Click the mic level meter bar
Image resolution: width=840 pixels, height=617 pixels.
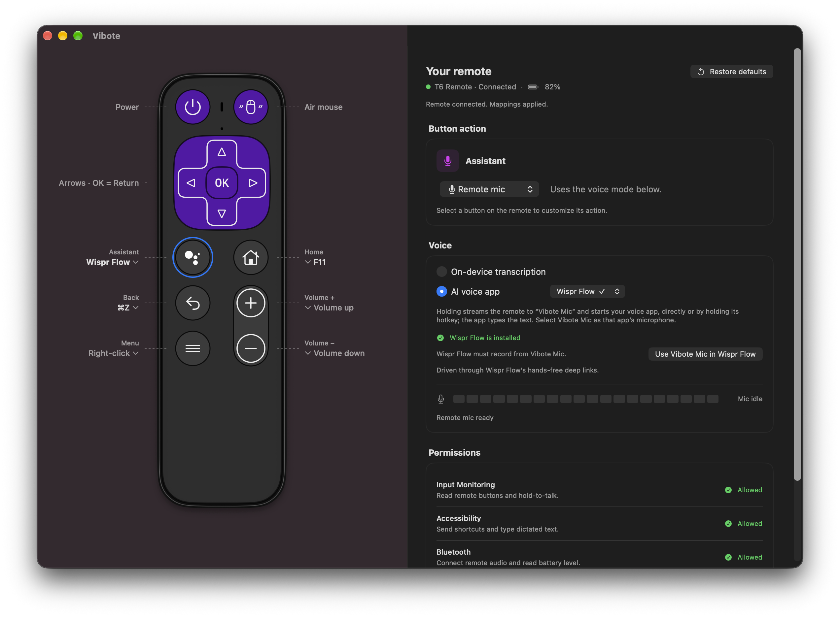(585, 399)
